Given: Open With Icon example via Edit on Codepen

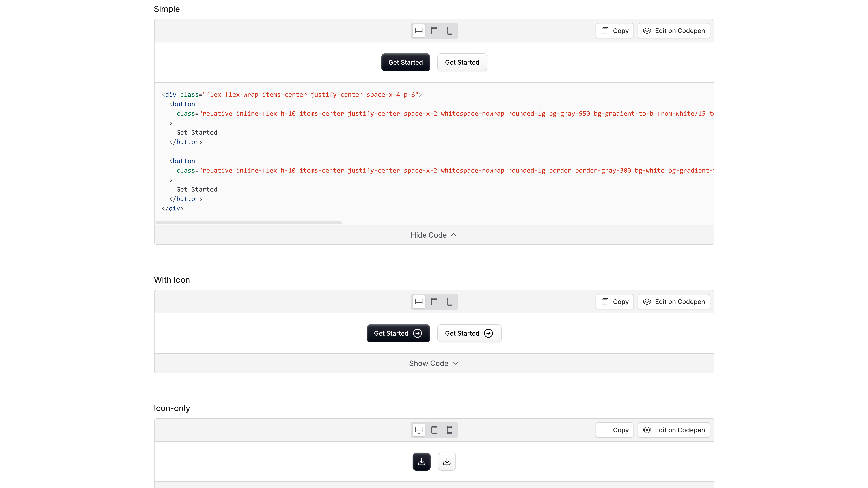Looking at the screenshot, I should pos(674,302).
